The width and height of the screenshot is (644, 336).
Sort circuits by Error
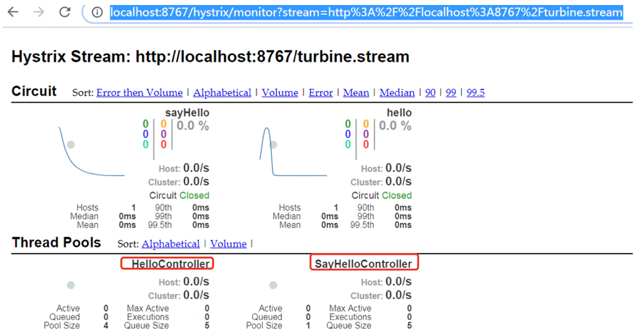[320, 92]
